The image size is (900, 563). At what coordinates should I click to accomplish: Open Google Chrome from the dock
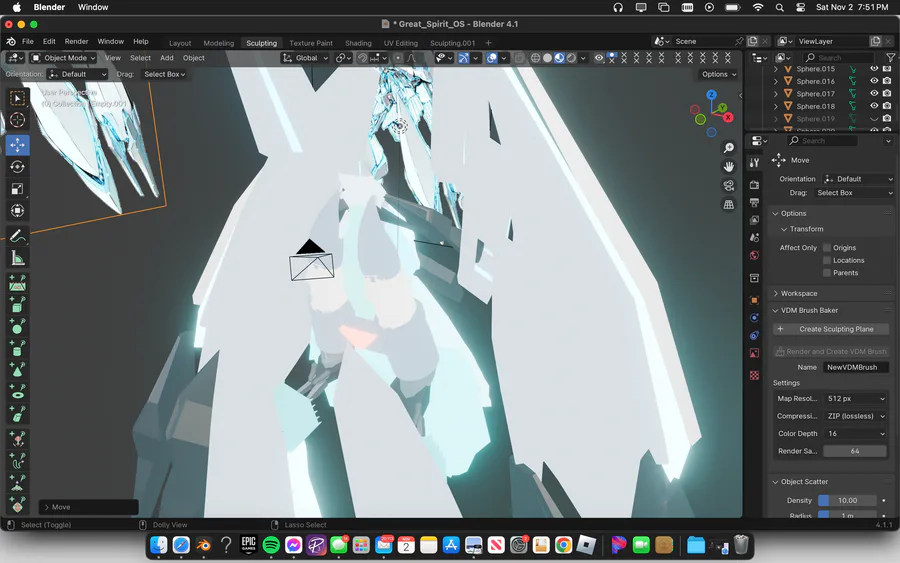[563, 545]
